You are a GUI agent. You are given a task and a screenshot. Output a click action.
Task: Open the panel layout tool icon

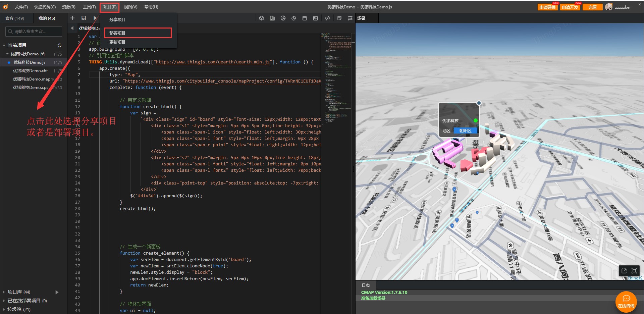pyautogui.click(x=305, y=18)
